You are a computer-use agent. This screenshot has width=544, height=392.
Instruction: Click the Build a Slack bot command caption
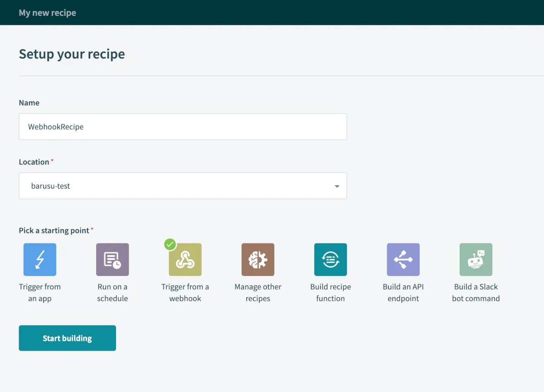pyautogui.click(x=476, y=293)
